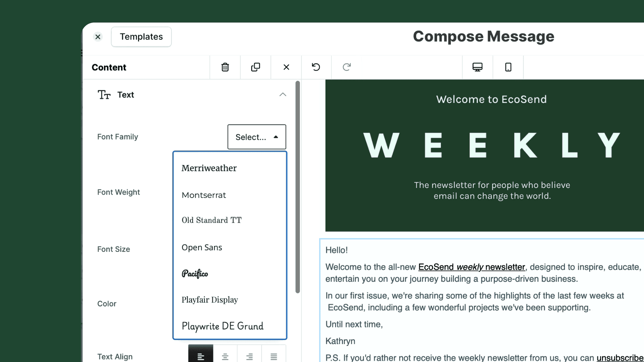This screenshot has height=362, width=644.
Task: Click the Font Family label
Action: (118, 137)
